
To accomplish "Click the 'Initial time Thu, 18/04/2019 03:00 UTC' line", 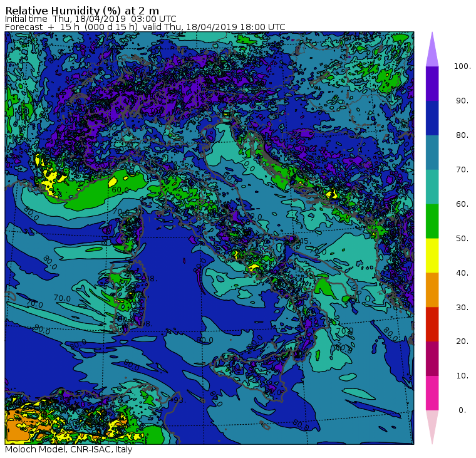I will pyautogui.click(x=90, y=19).
